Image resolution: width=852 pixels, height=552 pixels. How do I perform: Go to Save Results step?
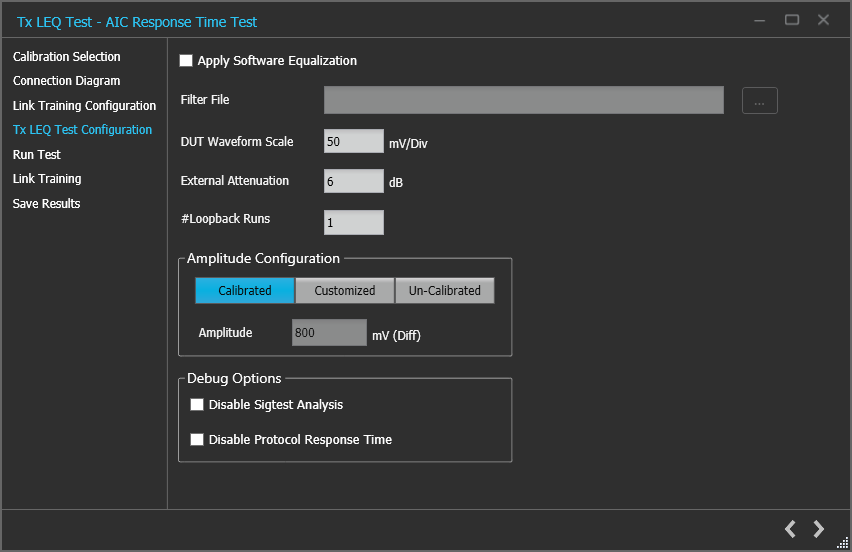(47, 204)
